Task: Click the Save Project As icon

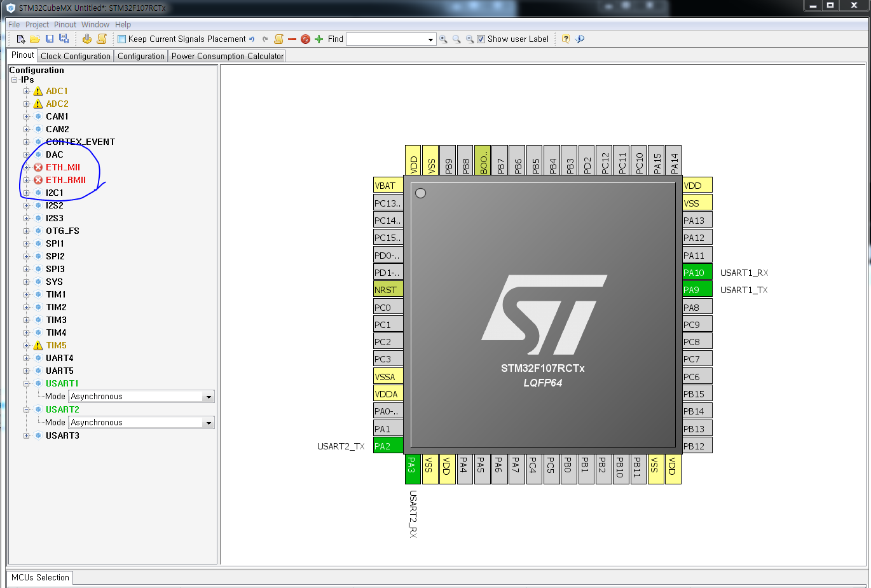Action: [x=64, y=39]
